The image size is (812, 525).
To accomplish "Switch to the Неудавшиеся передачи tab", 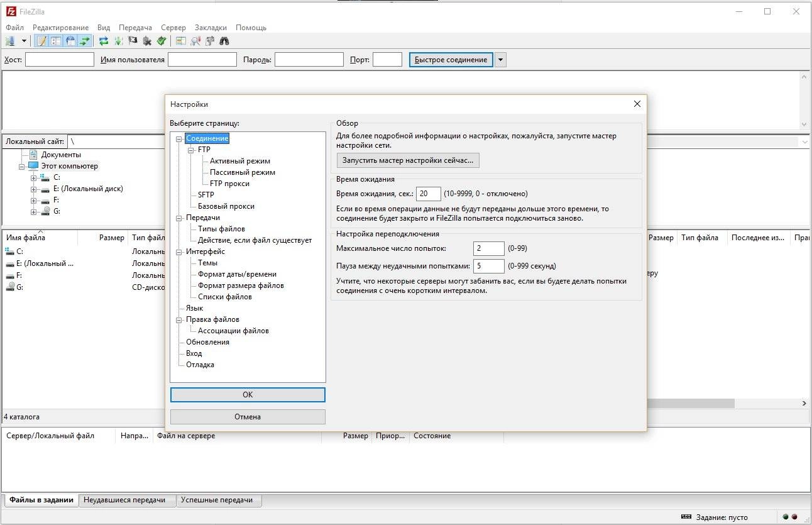I will pyautogui.click(x=128, y=500).
